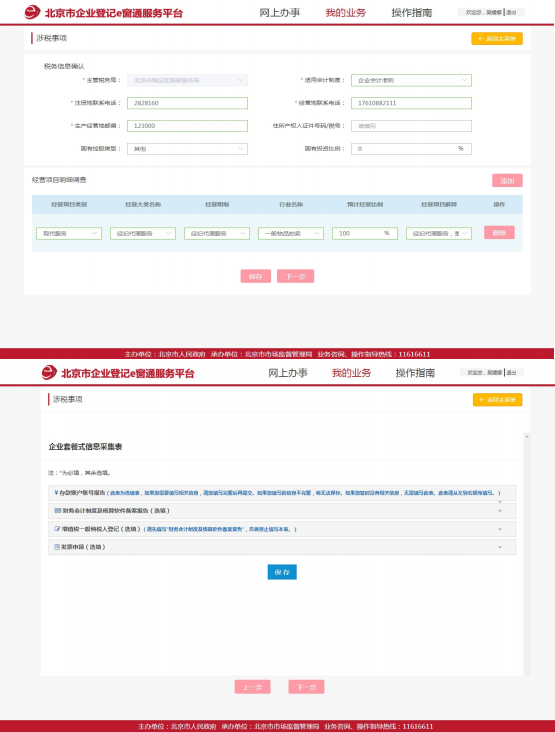
Task: Open the 经营大类名称 dropdown in the table
Action: [x=143, y=233]
